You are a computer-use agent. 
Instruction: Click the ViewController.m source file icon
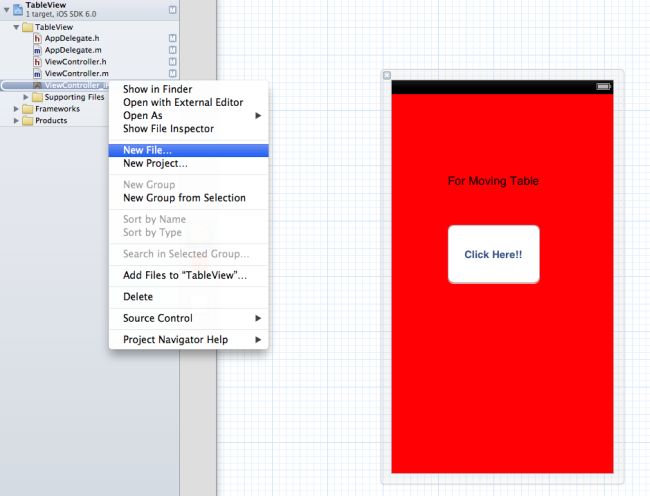(37, 74)
